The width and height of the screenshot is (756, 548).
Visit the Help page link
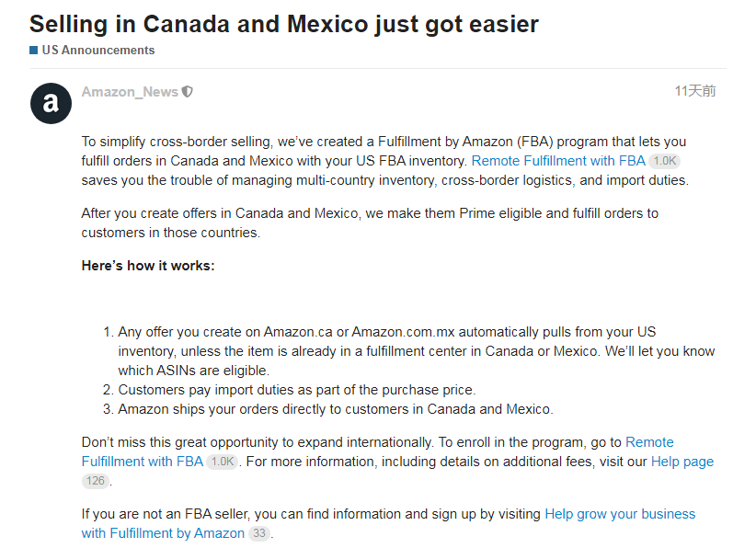click(682, 462)
